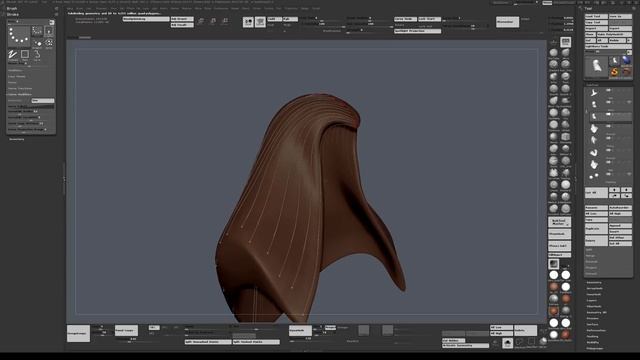Screen dimensions: 640x360
Task: Click the Rename subtool button
Action: click(596, 208)
